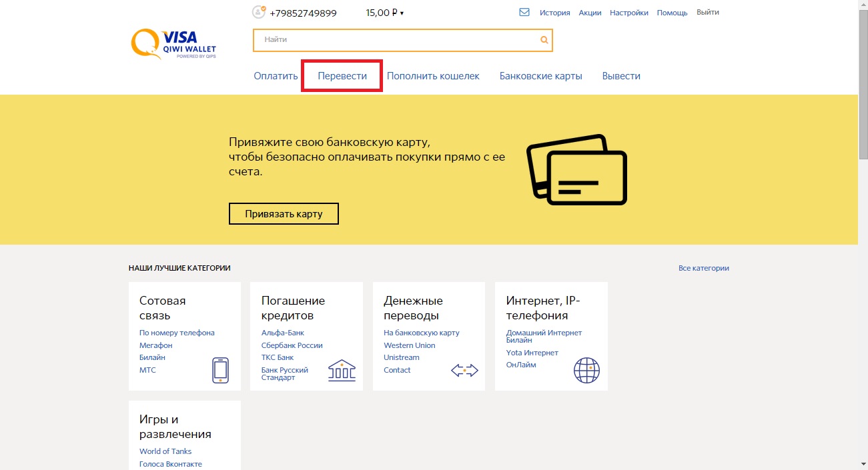The width and height of the screenshot is (868, 470).
Task: Click the QIWI Wallet logo
Action: pos(173,44)
